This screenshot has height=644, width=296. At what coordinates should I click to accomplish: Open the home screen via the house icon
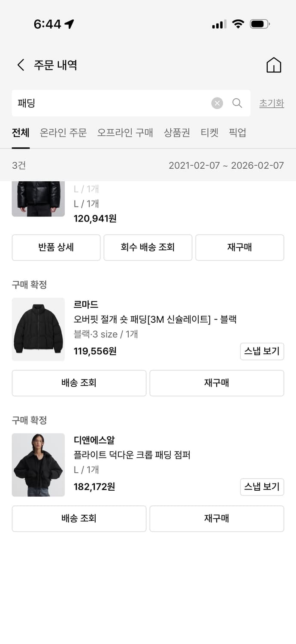pyautogui.click(x=274, y=64)
